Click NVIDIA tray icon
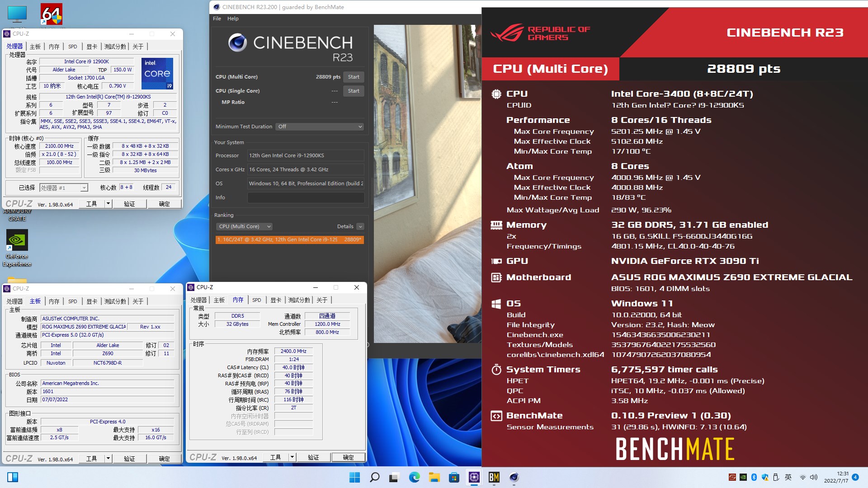 pos(743,477)
